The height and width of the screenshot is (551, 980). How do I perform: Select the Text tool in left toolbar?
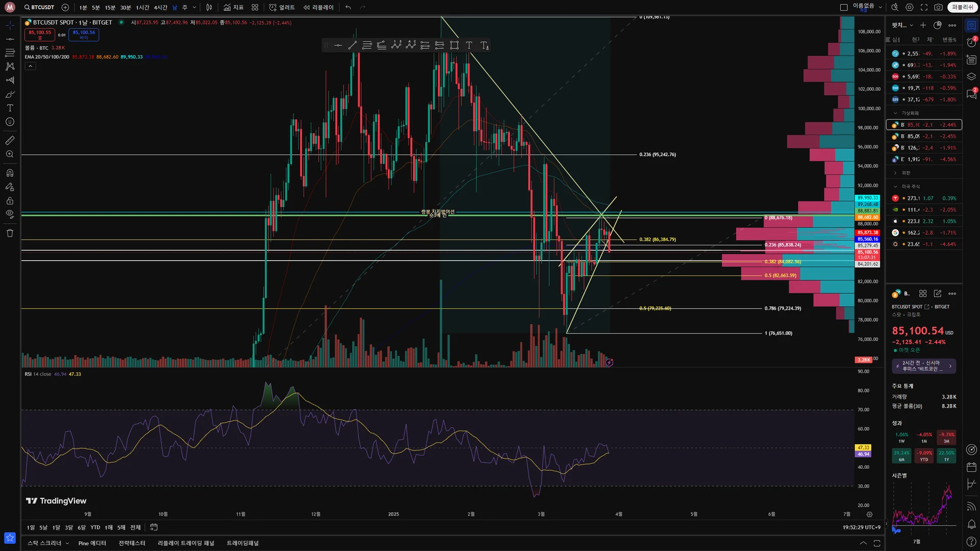[x=10, y=108]
